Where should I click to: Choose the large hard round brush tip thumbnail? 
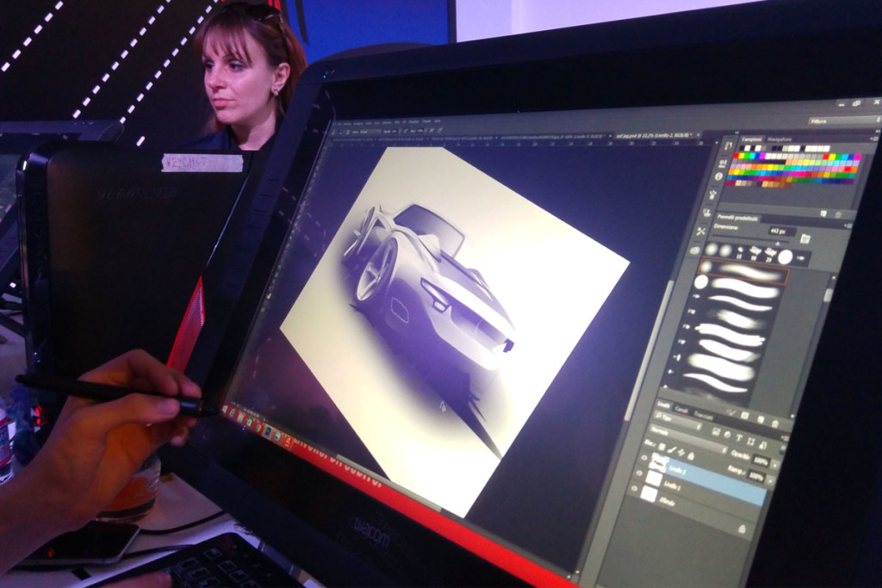pos(786,257)
